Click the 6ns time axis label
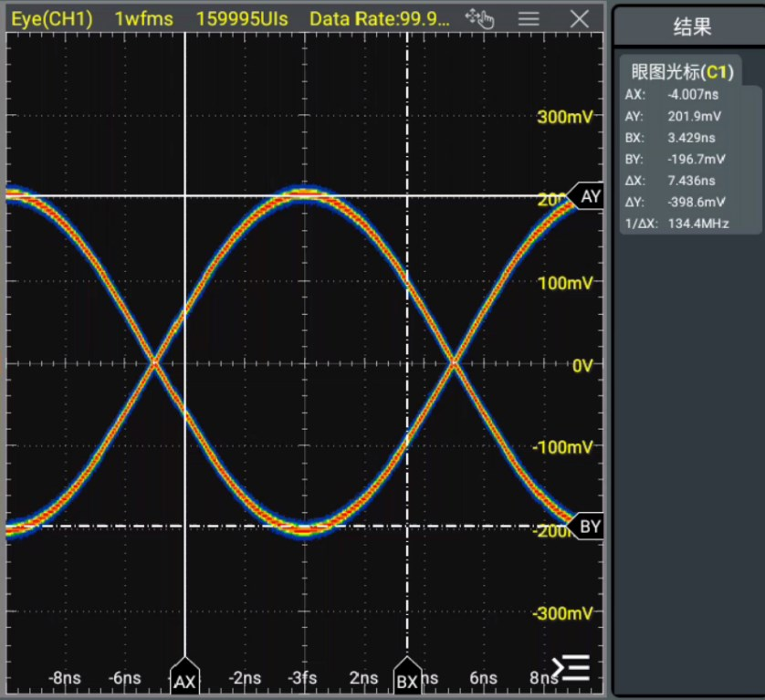The width and height of the screenshot is (765, 700). click(x=483, y=678)
